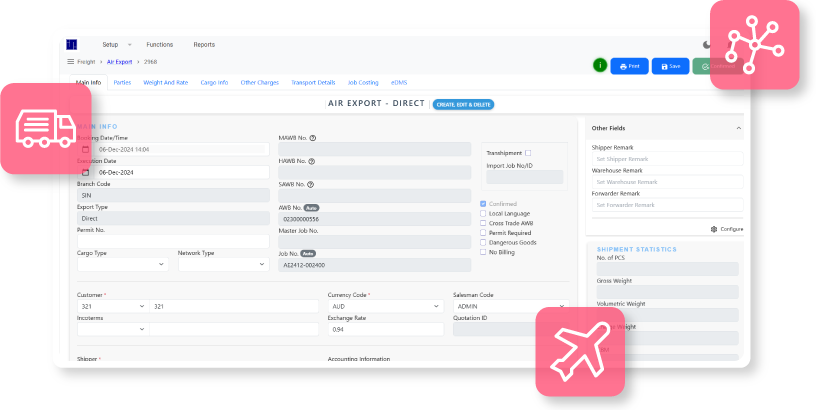Viewport: 816px width, 410px height.
Task: Open the hamburger menu beside Freight
Action: pyautogui.click(x=71, y=62)
